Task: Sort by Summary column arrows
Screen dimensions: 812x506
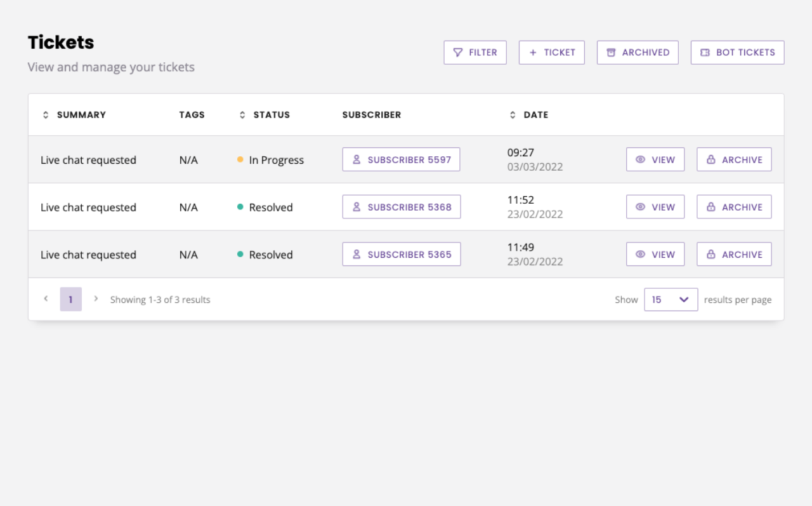Action: point(46,115)
